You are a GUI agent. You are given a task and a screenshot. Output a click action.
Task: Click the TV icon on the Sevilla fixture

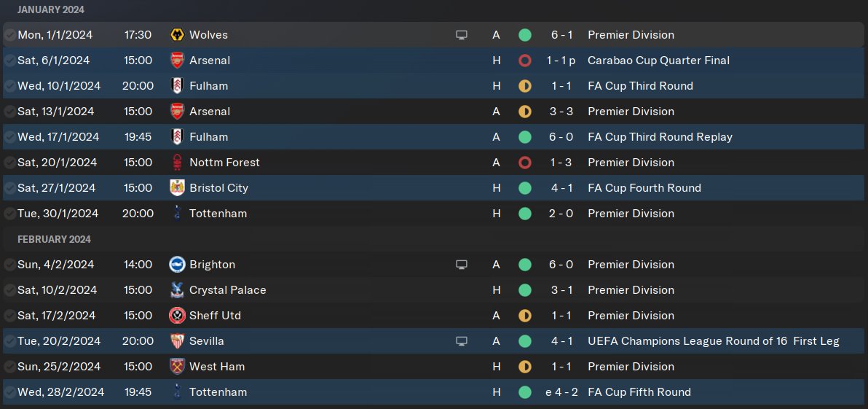(461, 341)
